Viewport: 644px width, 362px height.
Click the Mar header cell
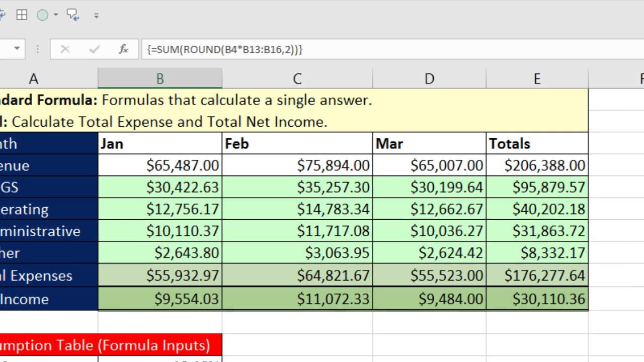pyautogui.click(x=429, y=143)
